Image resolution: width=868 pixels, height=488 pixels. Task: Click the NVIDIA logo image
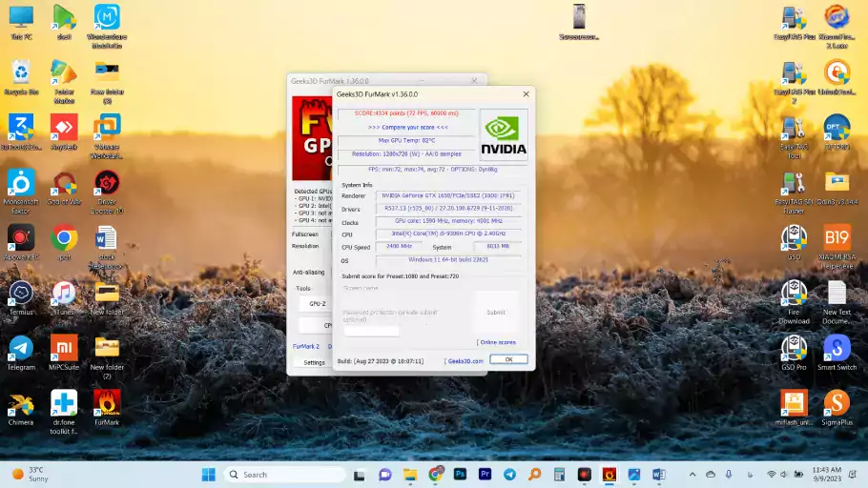pyautogui.click(x=503, y=134)
